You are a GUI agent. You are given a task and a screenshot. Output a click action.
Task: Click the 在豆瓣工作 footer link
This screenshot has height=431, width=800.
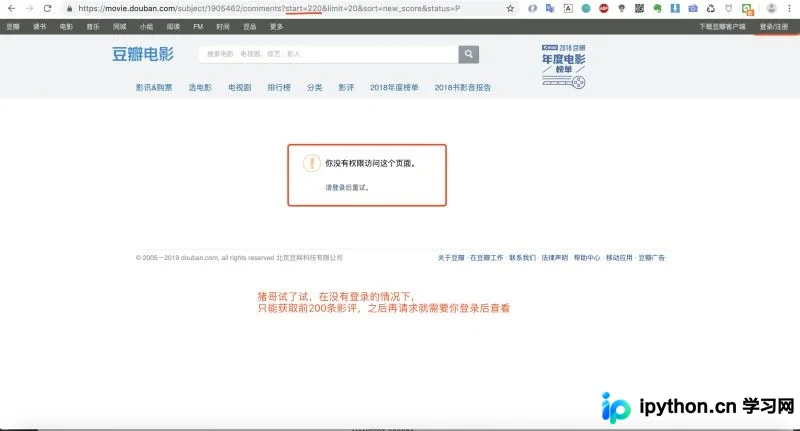pyautogui.click(x=486, y=258)
